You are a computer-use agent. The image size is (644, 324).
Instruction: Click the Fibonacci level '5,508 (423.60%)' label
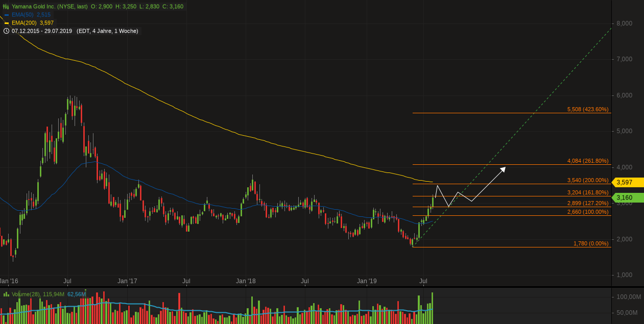[x=587, y=109]
